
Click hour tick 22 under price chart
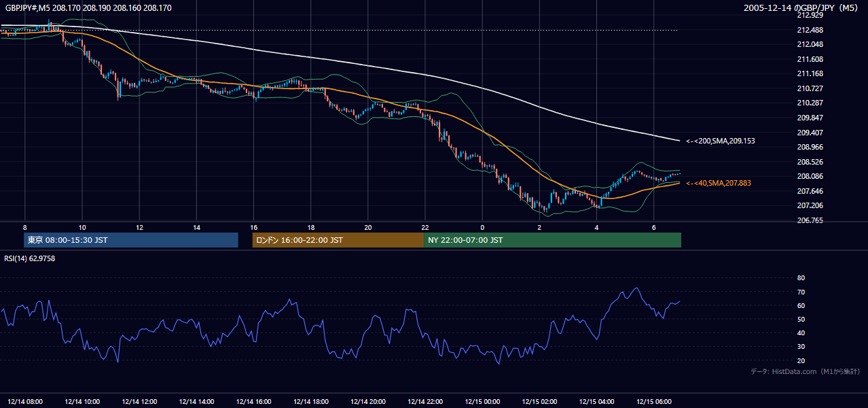425,227
